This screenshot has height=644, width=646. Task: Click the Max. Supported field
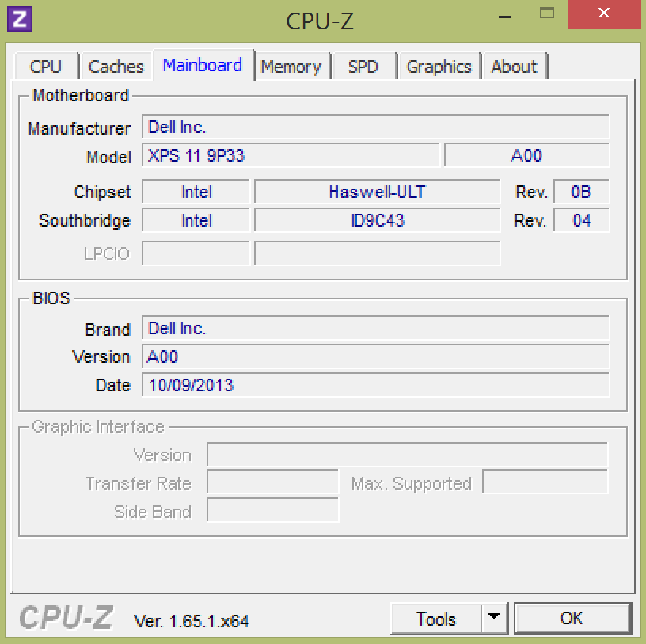[x=545, y=482]
